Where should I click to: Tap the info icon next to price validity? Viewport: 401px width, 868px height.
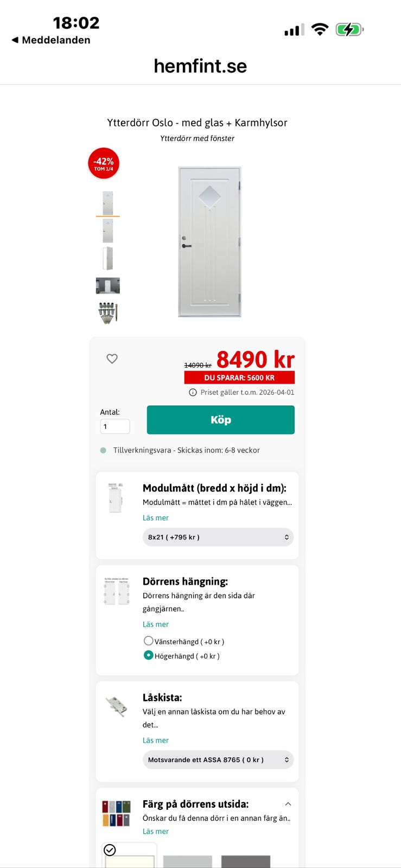coord(193,392)
